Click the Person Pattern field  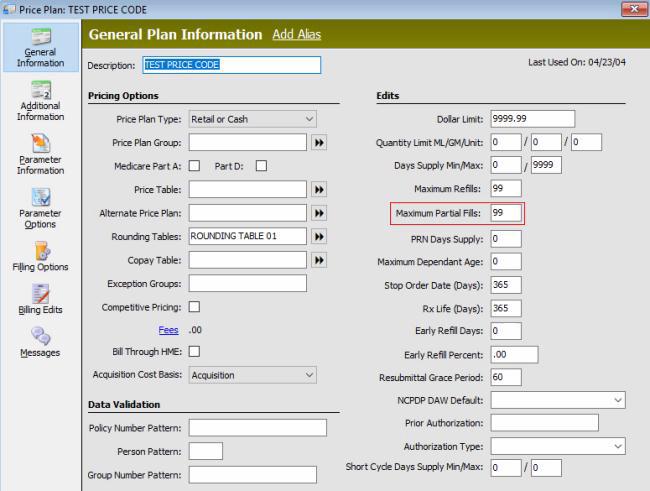206,451
